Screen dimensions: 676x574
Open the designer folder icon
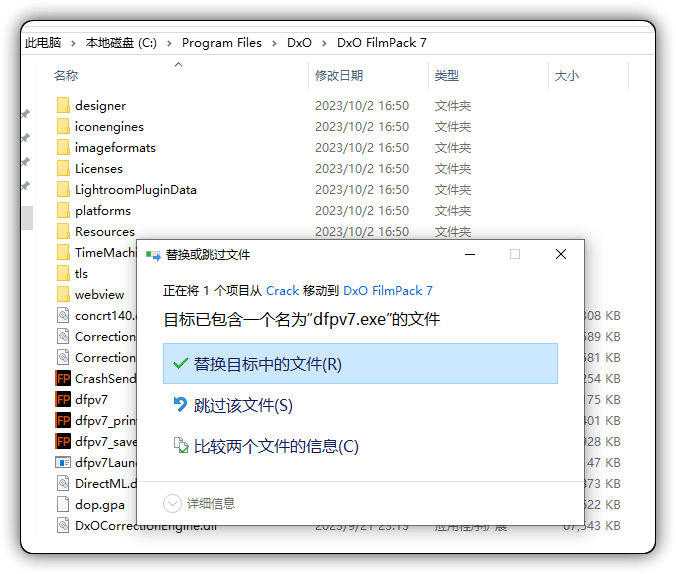pyautogui.click(x=63, y=105)
